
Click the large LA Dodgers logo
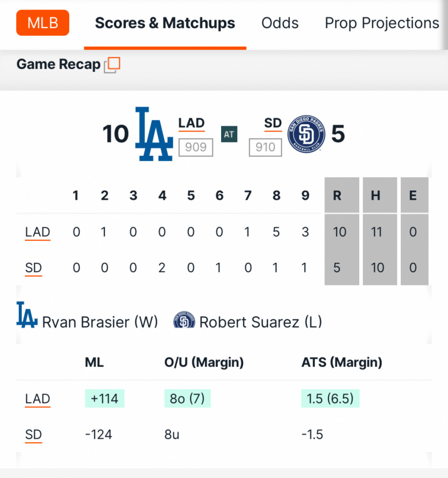(154, 134)
